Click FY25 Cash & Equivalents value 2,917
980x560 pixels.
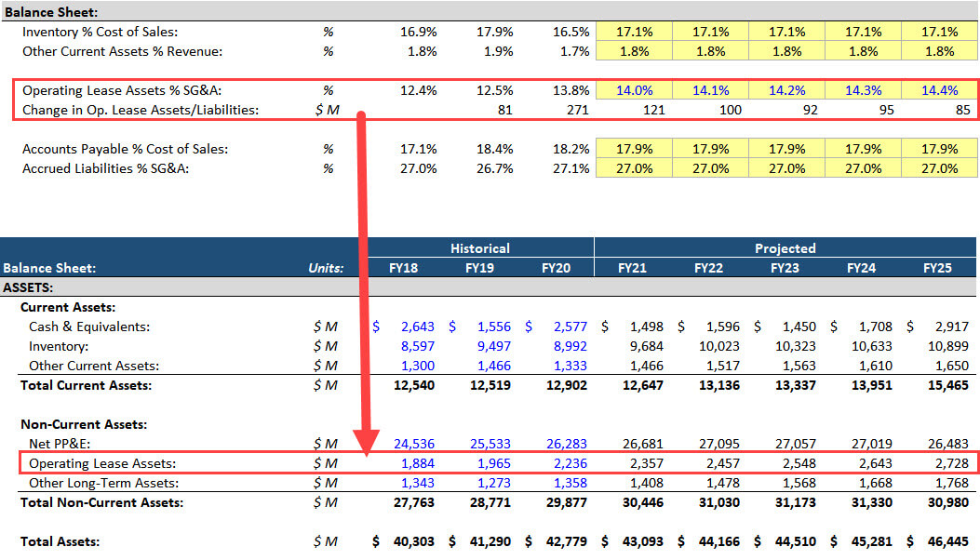[952, 327]
